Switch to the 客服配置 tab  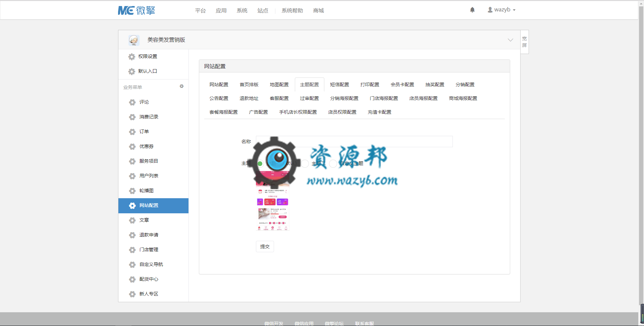[x=279, y=98]
